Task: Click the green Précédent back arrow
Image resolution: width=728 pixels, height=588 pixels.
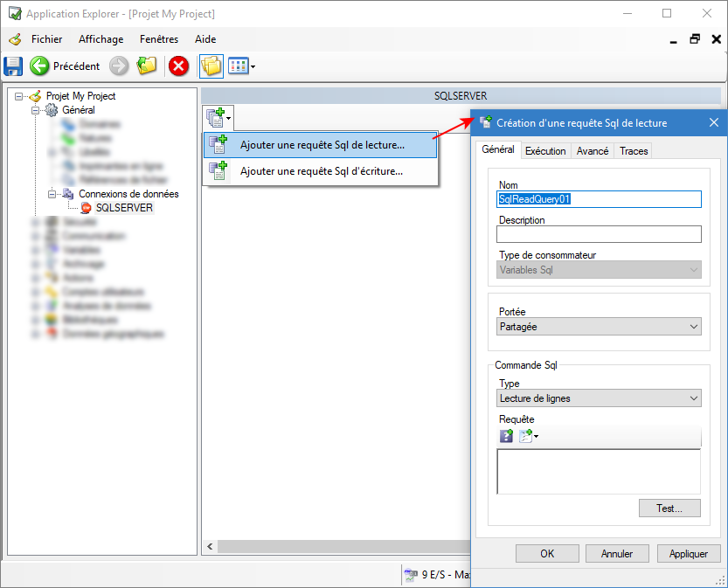Action: (39, 66)
